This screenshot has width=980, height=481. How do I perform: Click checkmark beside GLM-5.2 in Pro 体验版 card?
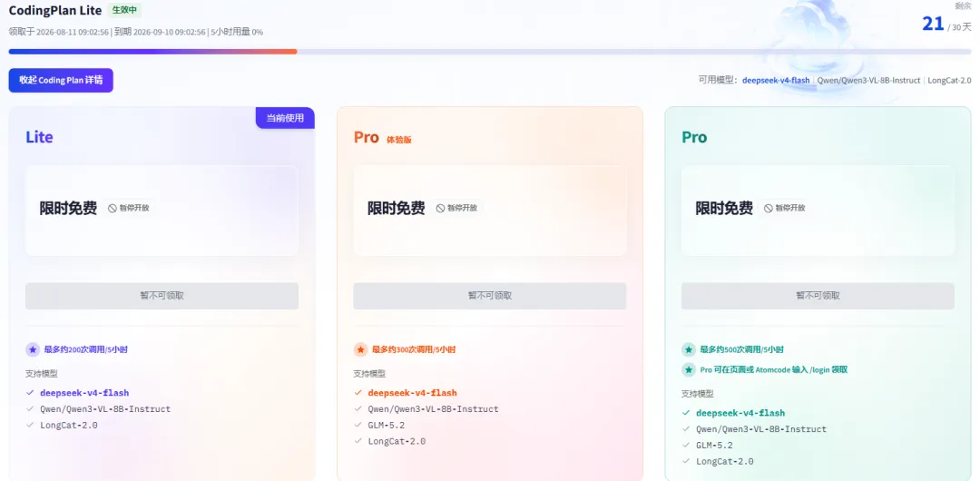coord(358,426)
